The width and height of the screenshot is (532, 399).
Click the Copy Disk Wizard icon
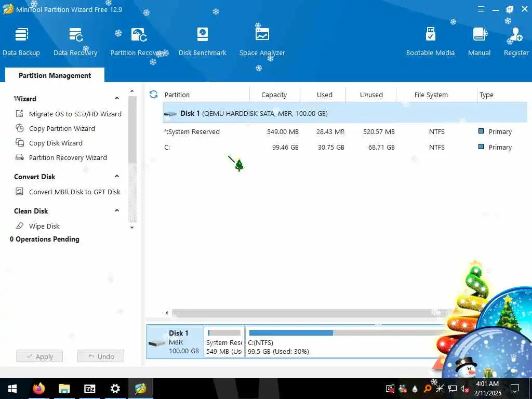pos(20,143)
